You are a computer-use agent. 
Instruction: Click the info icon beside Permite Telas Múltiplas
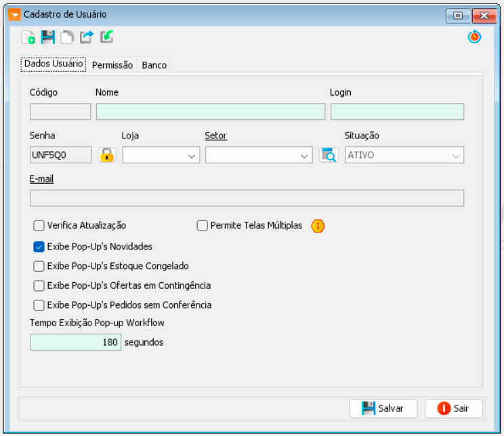pos(318,226)
